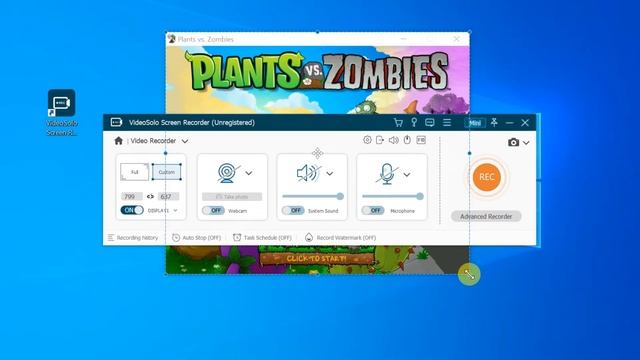Toggle the Microphone switch
Viewport: 640px width, 360px height.
[373, 211]
